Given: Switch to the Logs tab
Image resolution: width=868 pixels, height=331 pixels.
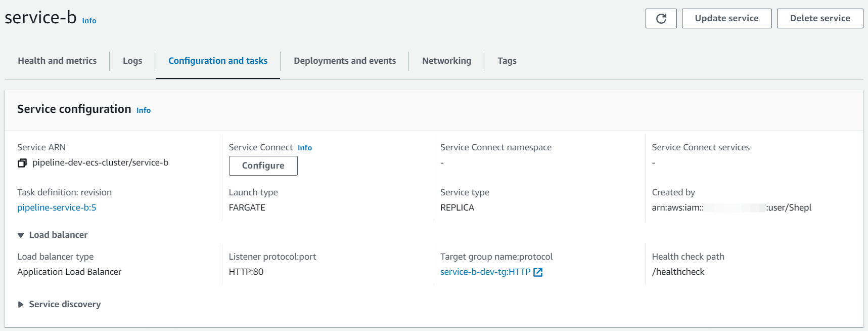Looking at the screenshot, I should [132, 61].
